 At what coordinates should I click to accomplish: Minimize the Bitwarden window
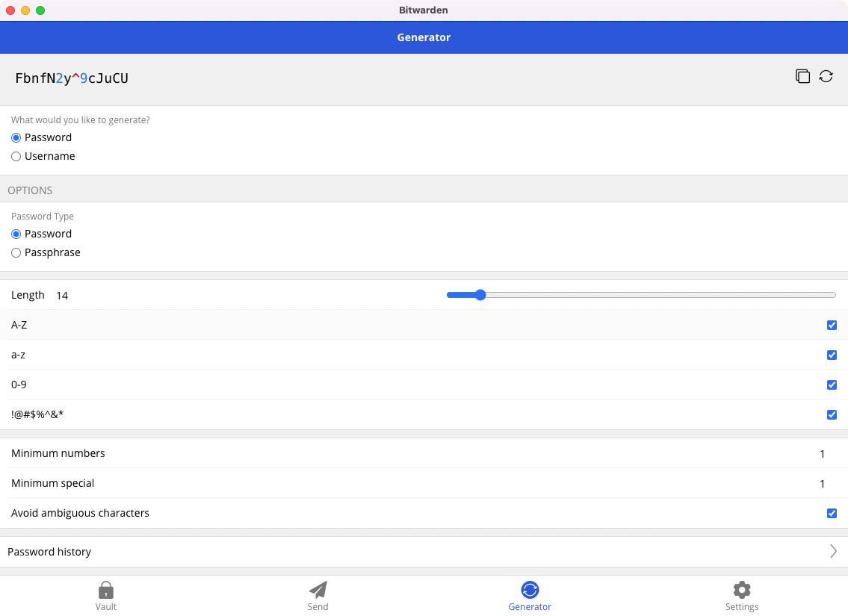25,10
